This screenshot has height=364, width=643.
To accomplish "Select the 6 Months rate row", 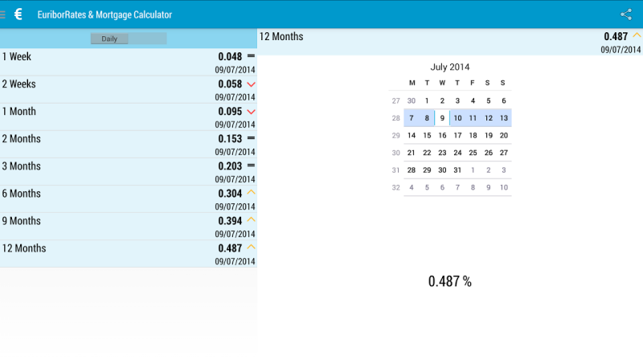I will point(129,199).
